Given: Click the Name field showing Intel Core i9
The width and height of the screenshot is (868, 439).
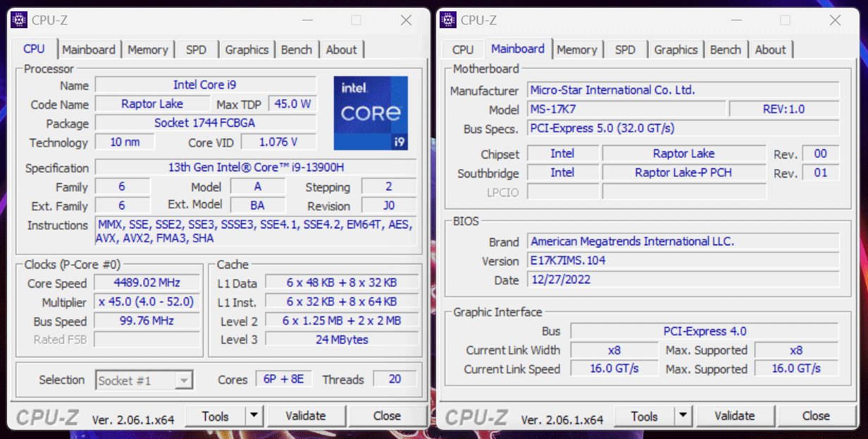Looking at the screenshot, I should pyautogui.click(x=205, y=85).
